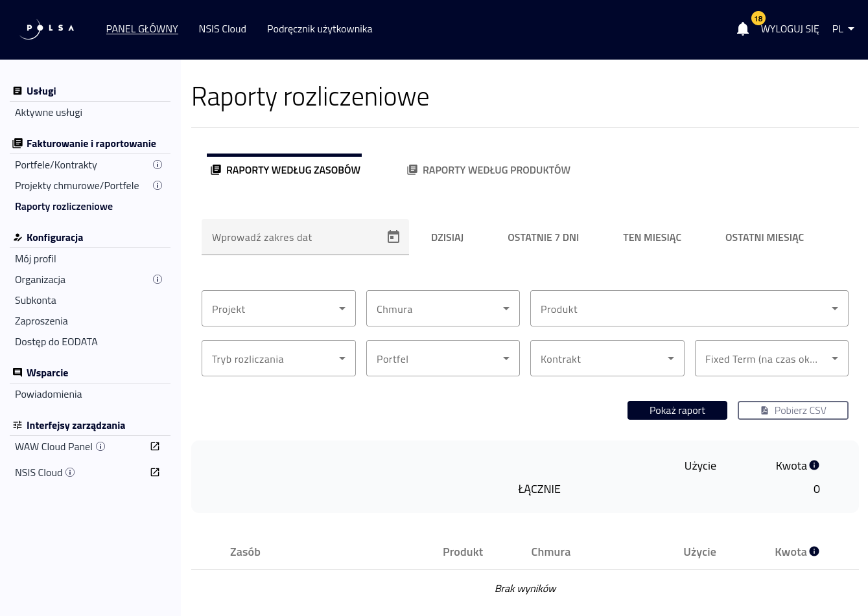Open the Chmura dropdown
Viewport: 868px width, 616px height.
443,308
